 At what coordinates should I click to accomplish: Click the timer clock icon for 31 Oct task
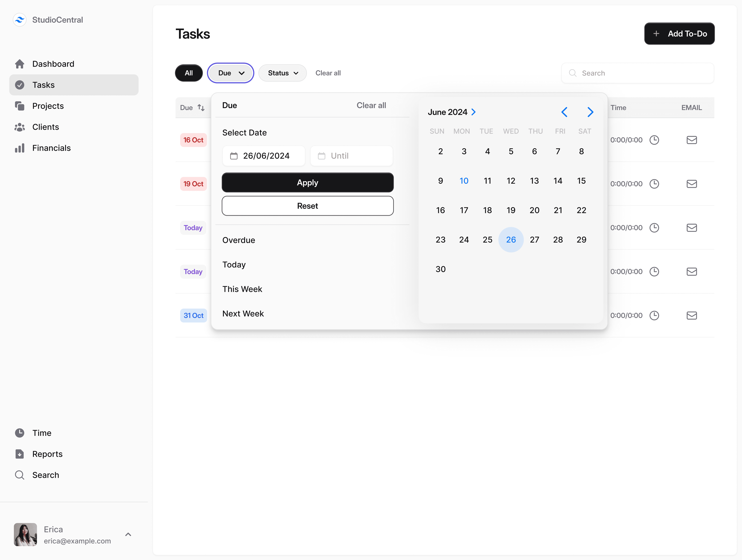654,315
